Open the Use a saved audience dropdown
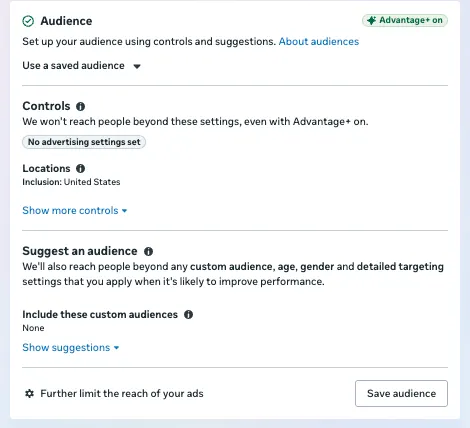Screen dimensions: 470x428 tap(82, 66)
